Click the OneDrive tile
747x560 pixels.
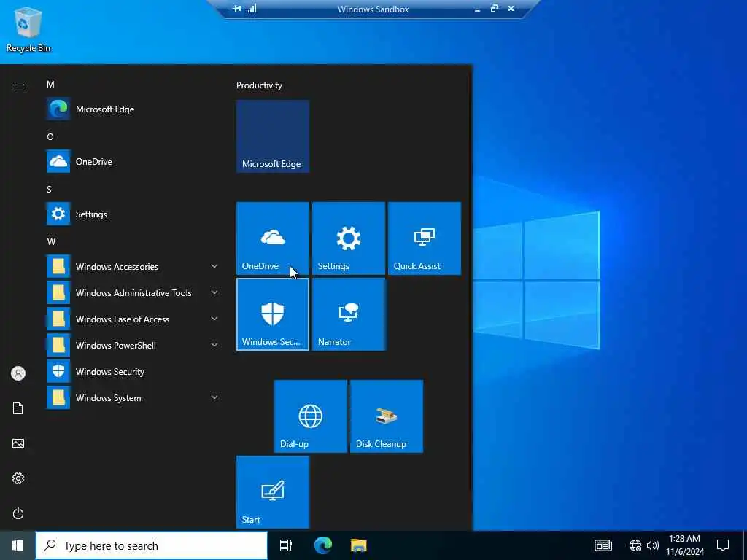(273, 238)
